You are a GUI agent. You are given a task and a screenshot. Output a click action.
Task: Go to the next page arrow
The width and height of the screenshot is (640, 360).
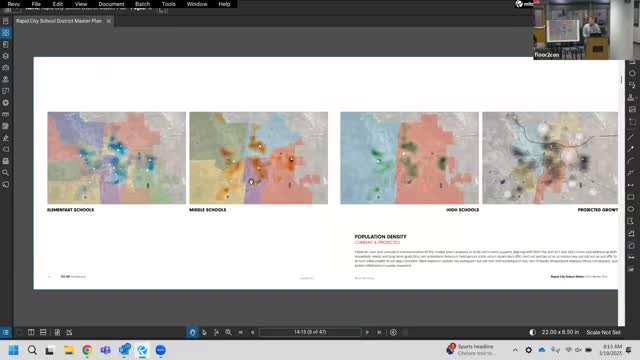(367, 332)
